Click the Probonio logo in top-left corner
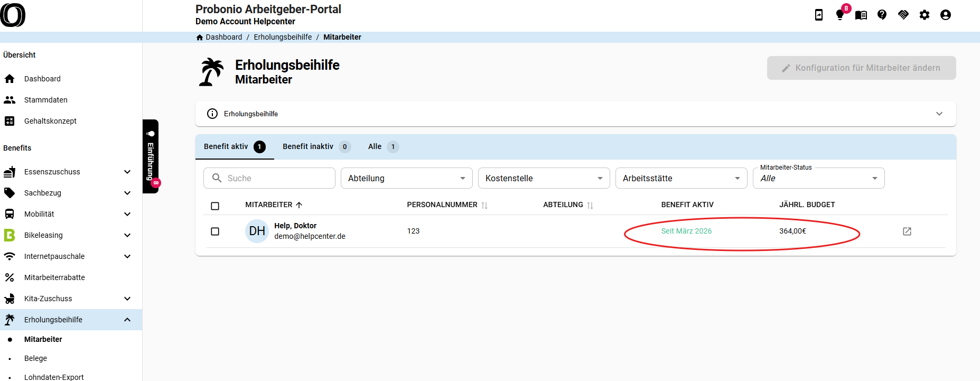Viewport: 980px width, 381px height. 13,15
